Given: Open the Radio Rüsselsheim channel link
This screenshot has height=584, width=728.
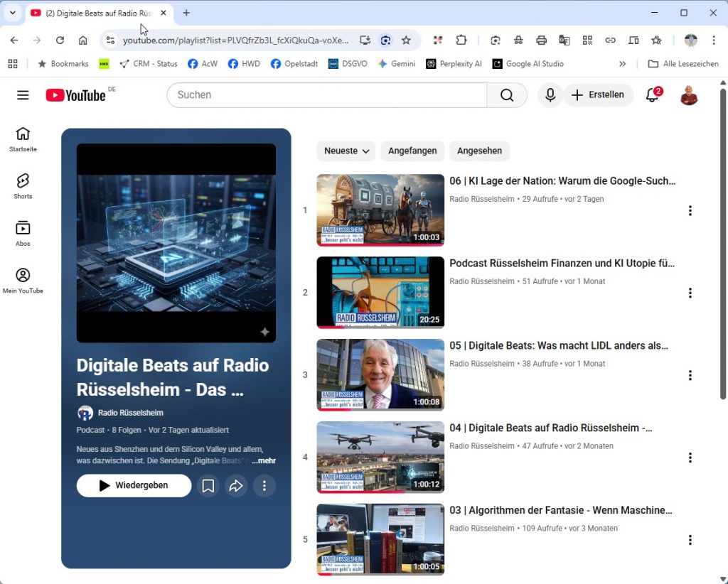Looking at the screenshot, I should 129,413.
